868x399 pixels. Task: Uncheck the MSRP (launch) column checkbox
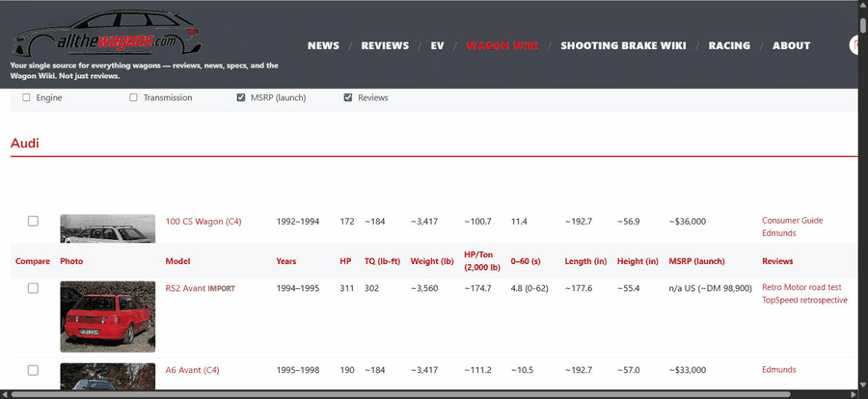(x=241, y=97)
